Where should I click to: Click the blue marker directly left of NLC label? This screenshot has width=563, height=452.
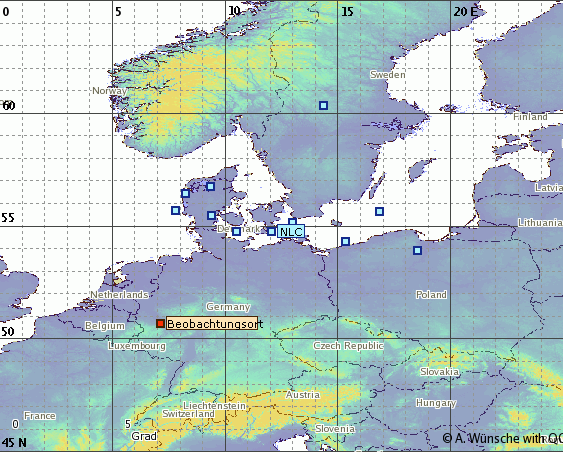pos(272,231)
